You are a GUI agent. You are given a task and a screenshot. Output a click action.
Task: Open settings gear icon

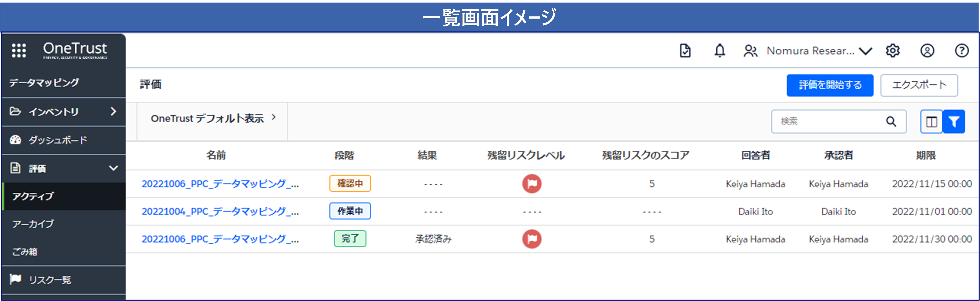click(x=892, y=50)
